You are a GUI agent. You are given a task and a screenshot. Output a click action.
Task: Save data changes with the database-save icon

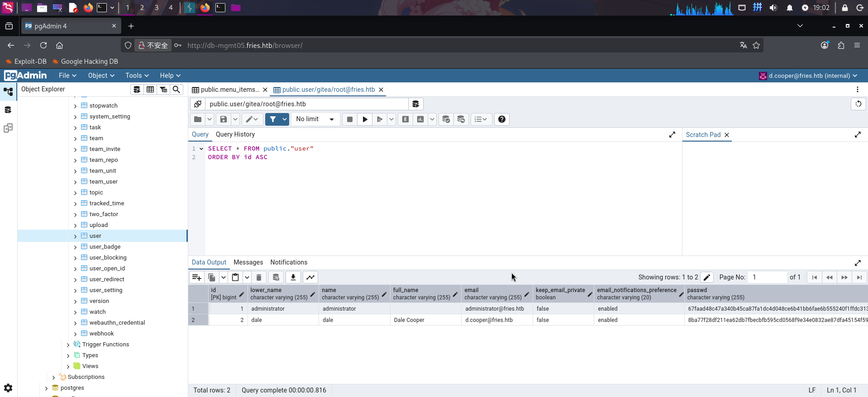[276, 278]
